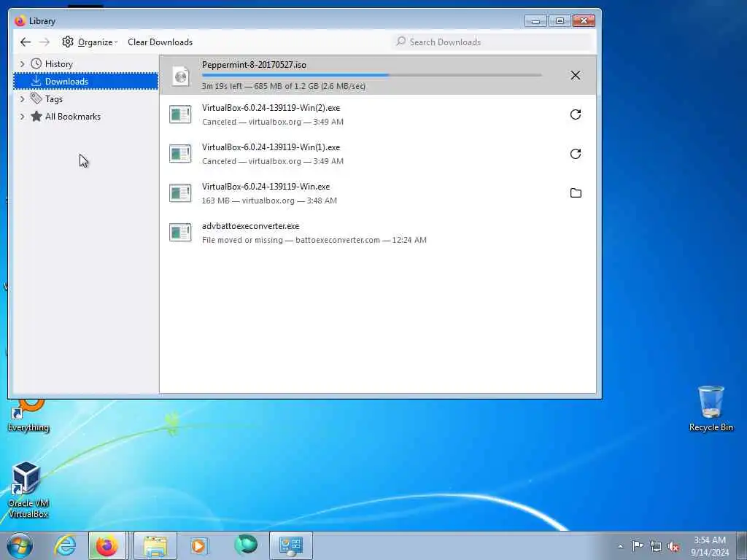
Task: Click the VirtualBox-6.0.24-139119-Win.exe file icon
Action: (181, 192)
